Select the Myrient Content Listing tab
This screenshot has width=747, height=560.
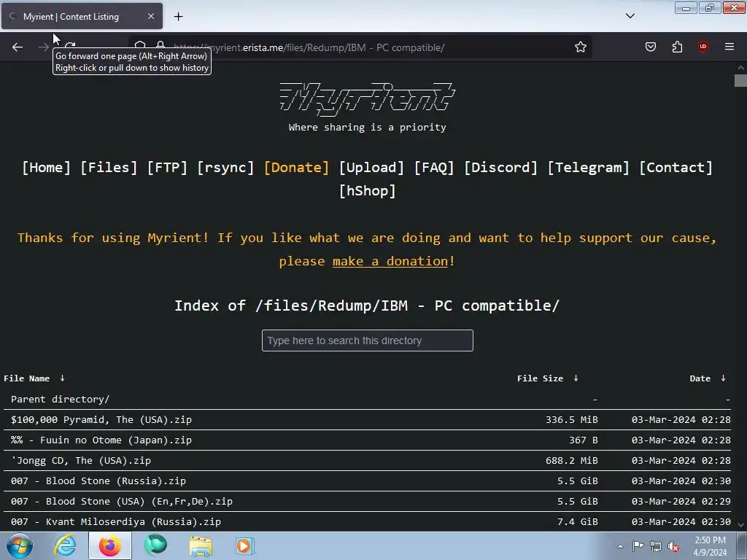click(x=82, y=16)
